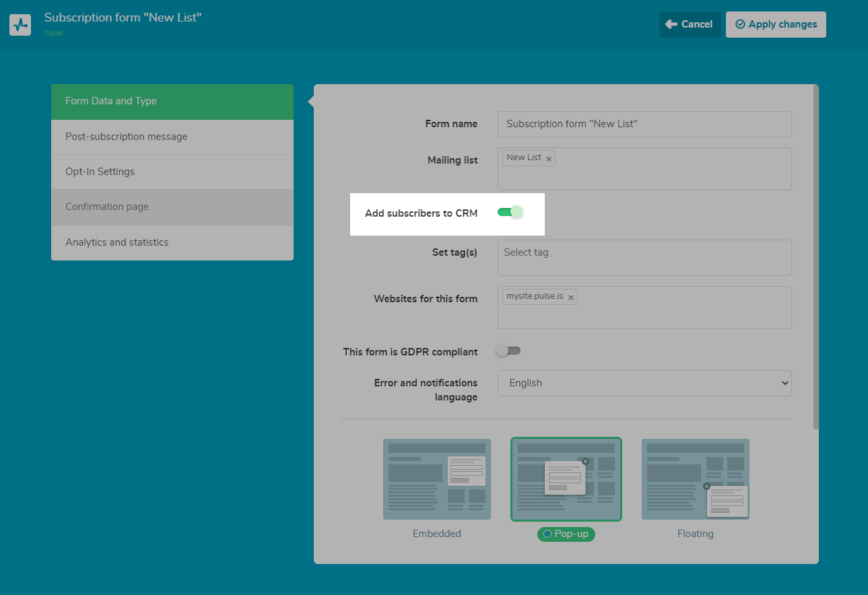Remove the mysite.pulse.is website tag
Viewport: 868px width, 595px height.
571,297
